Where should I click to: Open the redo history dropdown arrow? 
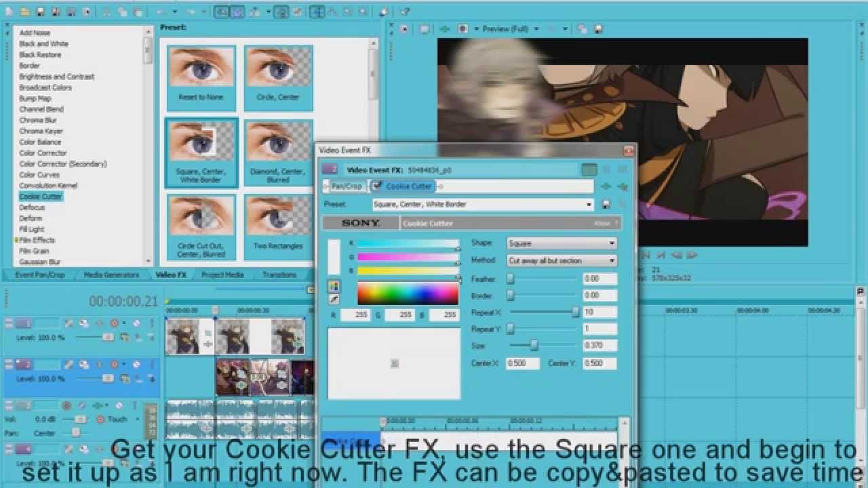click(203, 12)
